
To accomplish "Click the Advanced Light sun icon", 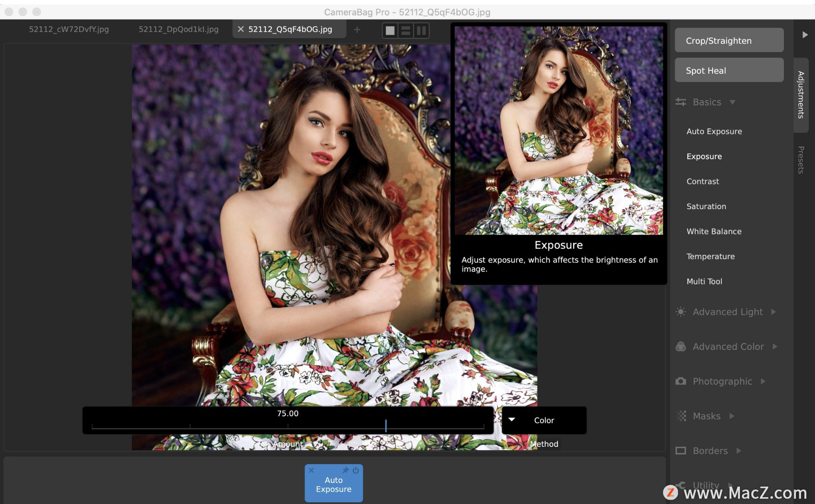I will [x=680, y=312].
